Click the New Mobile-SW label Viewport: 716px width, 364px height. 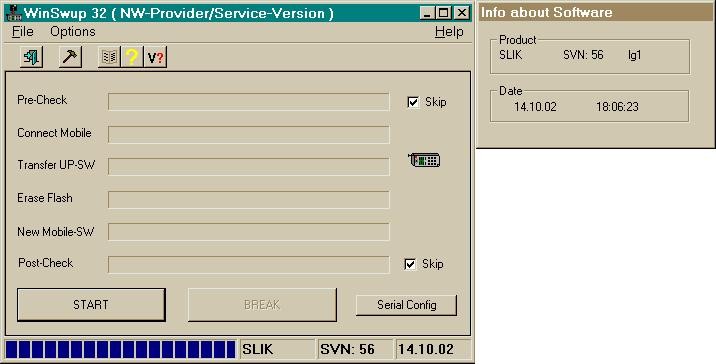56,232
